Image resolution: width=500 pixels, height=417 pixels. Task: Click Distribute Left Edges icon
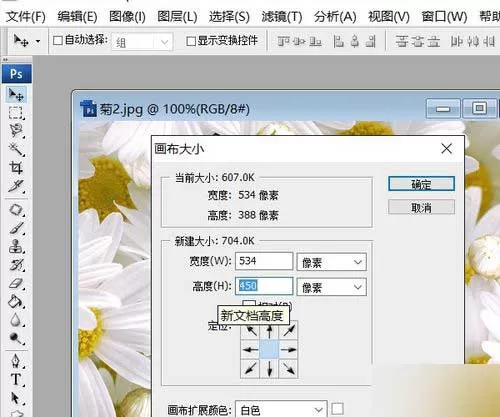pos(456,42)
